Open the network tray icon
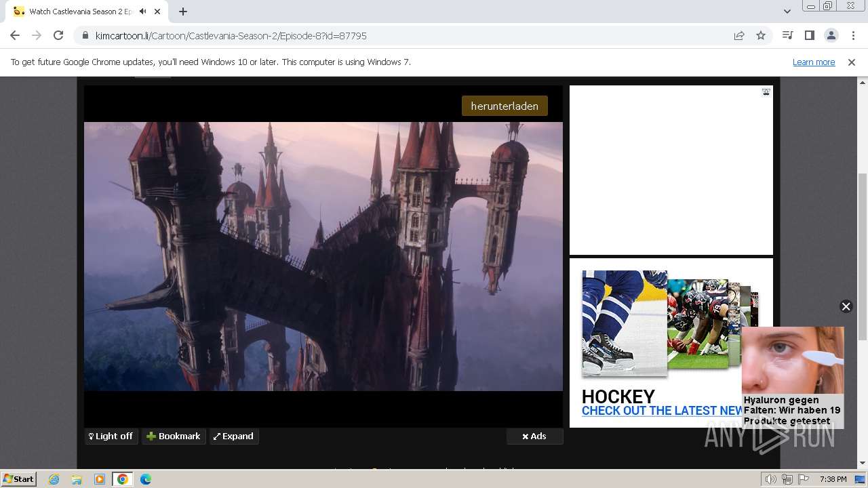868x488 pixels. (787, 479)
